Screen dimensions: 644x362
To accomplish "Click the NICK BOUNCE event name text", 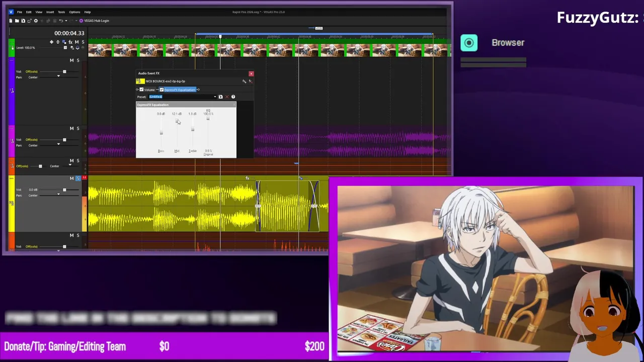I will [x=166, y=81].
